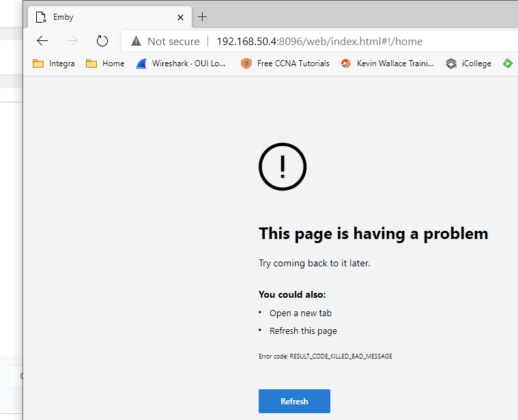Open the iCollege bookmark
The image size is (518, 420).
468,64
